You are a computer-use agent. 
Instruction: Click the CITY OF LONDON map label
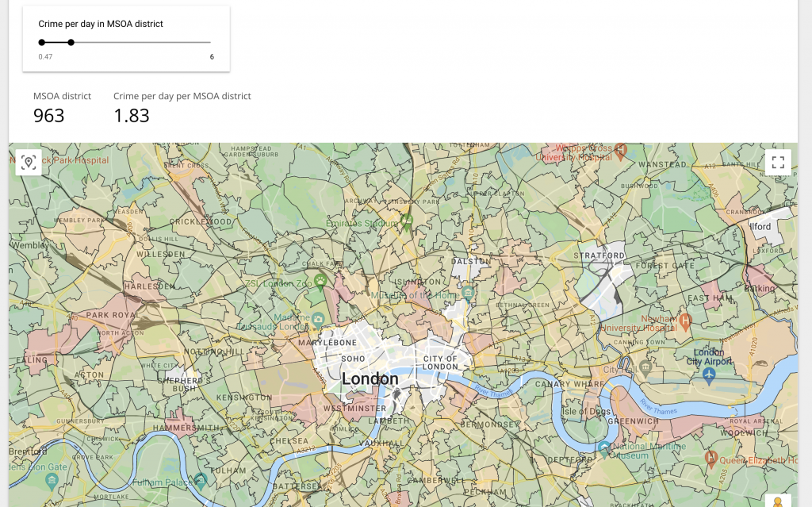tap(440, 363)
